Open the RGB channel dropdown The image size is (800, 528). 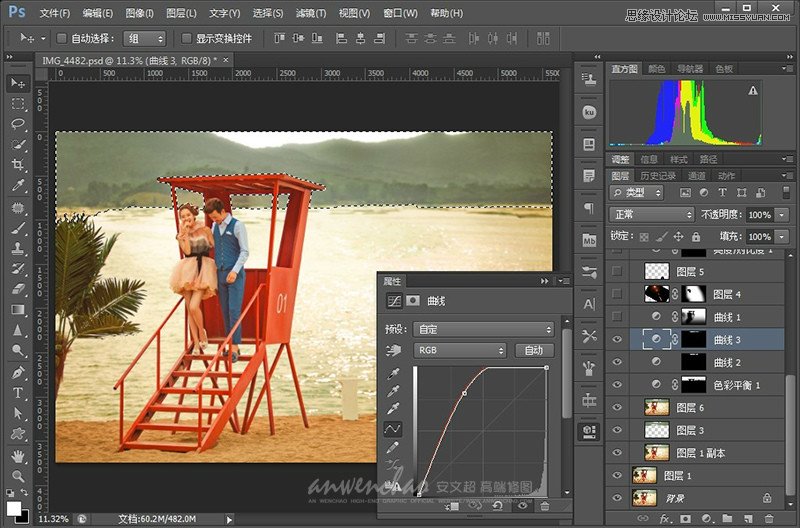[x=460, y=350]
